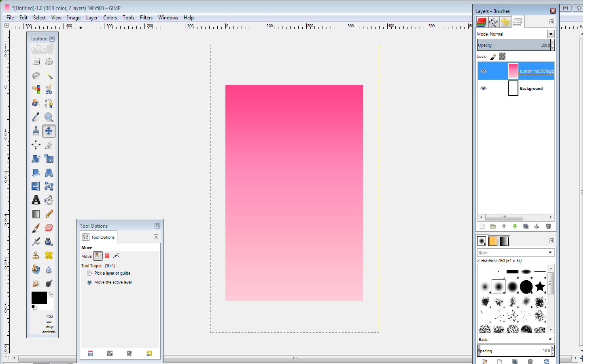
Task: Activate the Zoom magnifier tool
Action: [49, 117]
